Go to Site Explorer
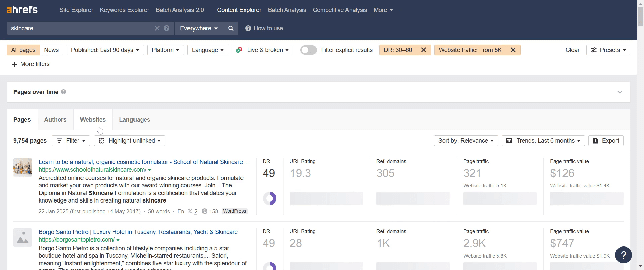The image size is (644, 270). [76, 10]
